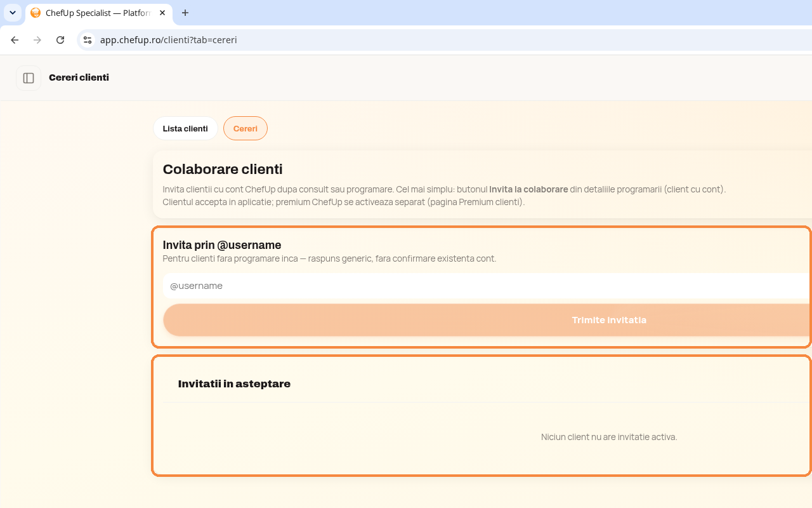Viewport: 812px width, 508px height.
Task: Click the Invita prin @username heading
Action: point(222,245)
